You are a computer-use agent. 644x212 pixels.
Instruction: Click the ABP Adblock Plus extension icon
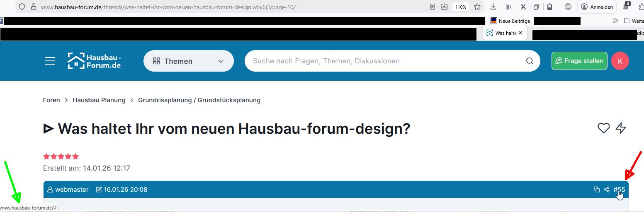[x=568, y=7]
